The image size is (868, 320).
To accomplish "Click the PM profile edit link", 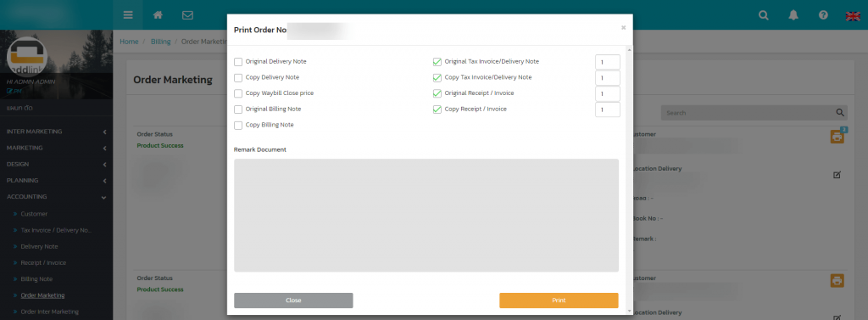I will pyautogui.click(x=14, y=91).
